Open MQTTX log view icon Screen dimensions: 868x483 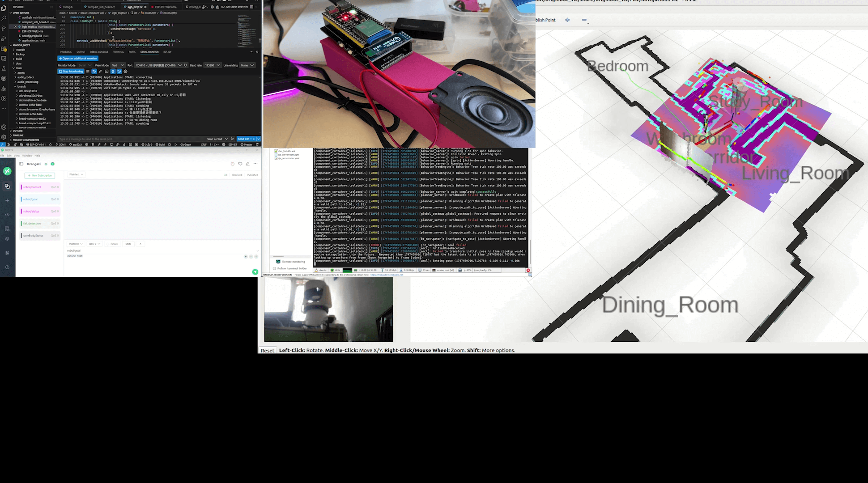(7, 229)
